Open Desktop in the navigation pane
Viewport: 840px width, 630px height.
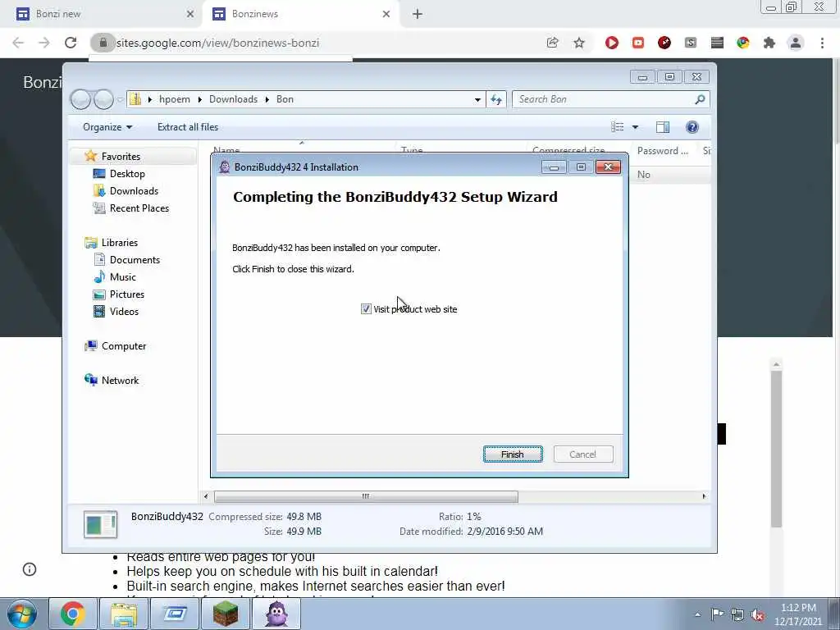click(127, 174)
